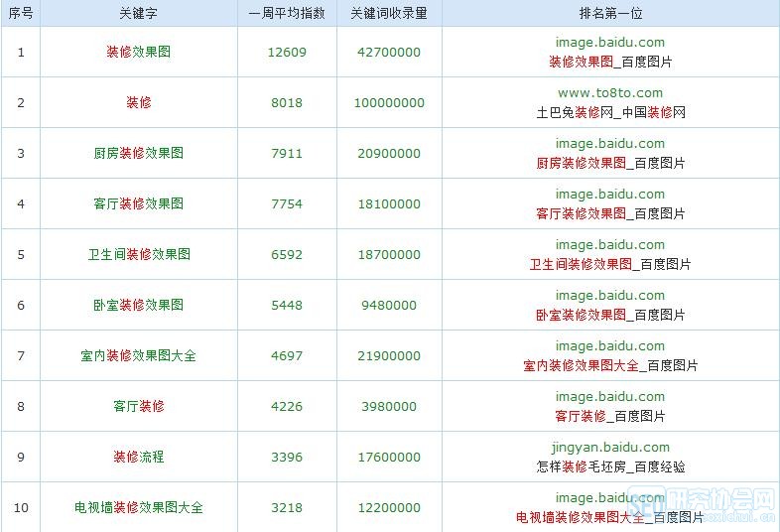Click the indexed count 3980000
780x532 pixels.
click(389, 407)
